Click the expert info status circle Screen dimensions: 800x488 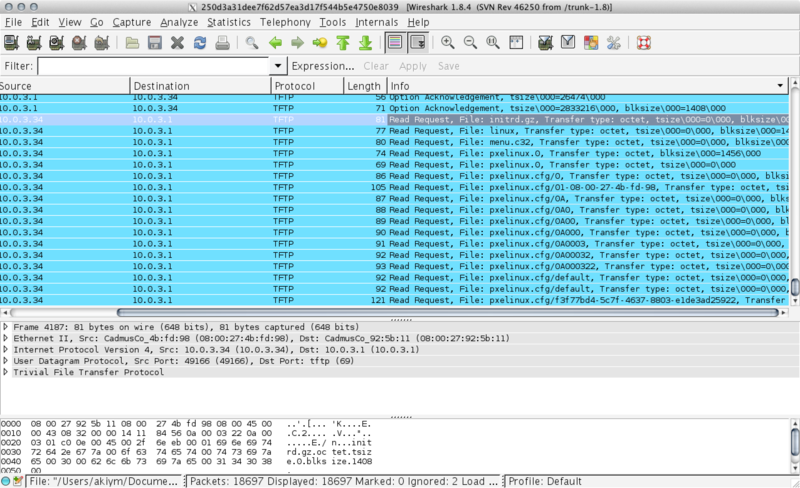point(6,481)
